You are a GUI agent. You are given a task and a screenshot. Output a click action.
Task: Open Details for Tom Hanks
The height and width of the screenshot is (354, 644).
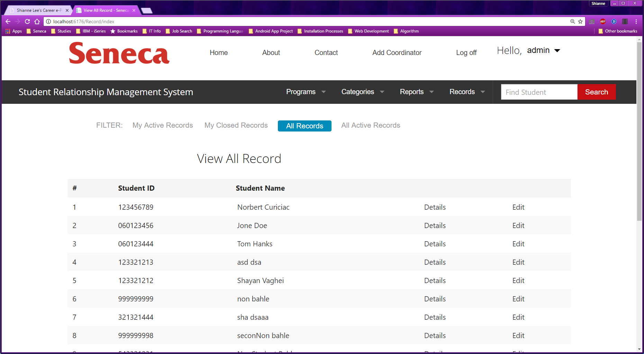coord(435,244)
